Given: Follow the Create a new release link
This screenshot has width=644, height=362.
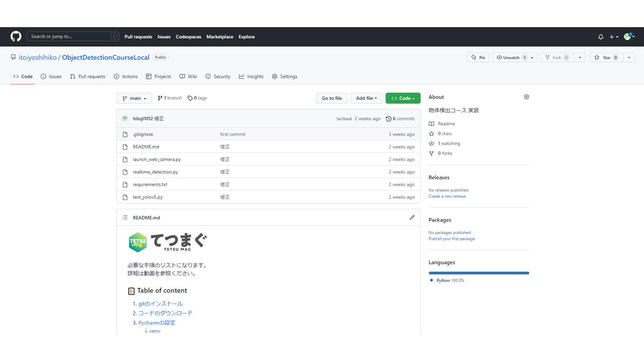Looking at the screenshot, I should (447, 196).
